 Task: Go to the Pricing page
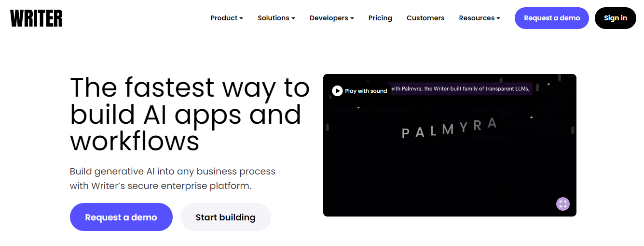[380, 18]
